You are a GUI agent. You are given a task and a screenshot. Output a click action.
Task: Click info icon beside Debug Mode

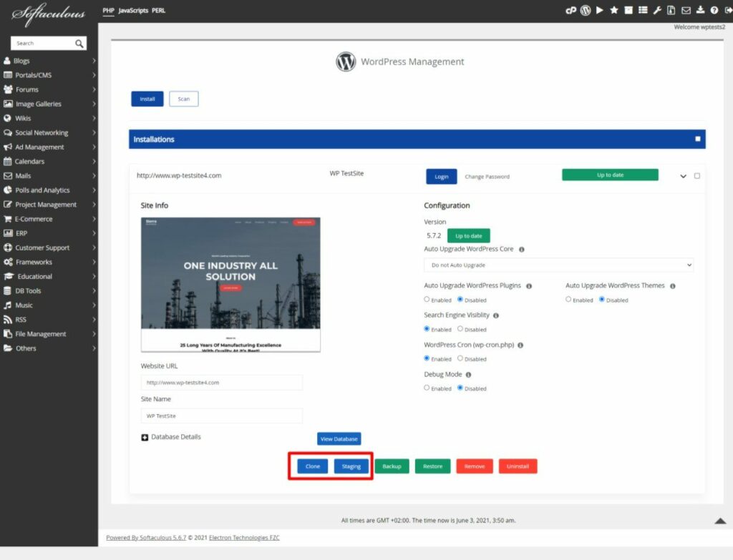pyautogui.click(x=468, y=375)
